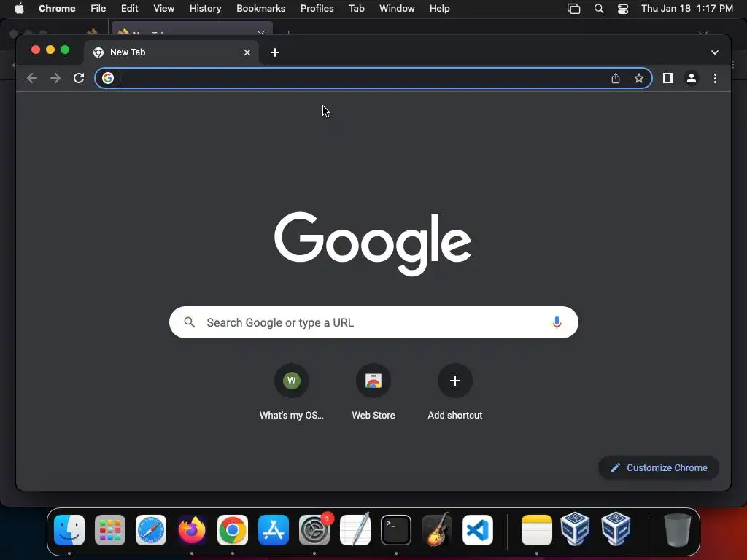Expand the tab search chevron
The image size is (747, 560).
(x=715, y=52)
